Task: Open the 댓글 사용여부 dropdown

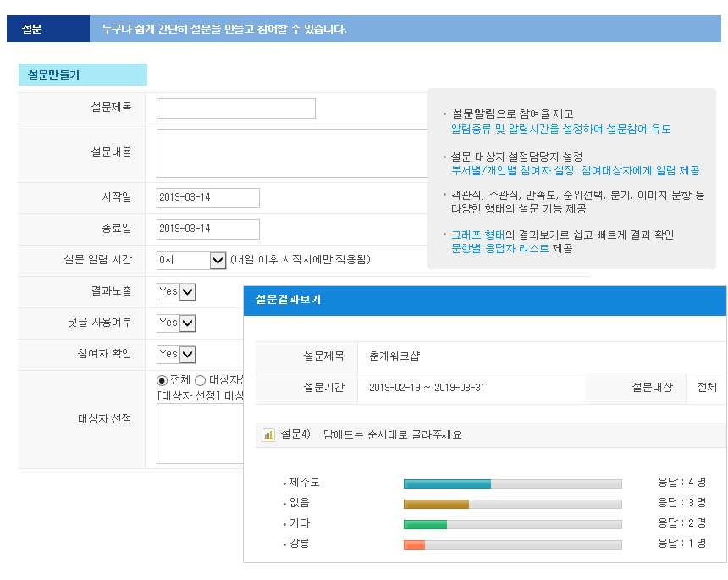Action: point(176,323)
